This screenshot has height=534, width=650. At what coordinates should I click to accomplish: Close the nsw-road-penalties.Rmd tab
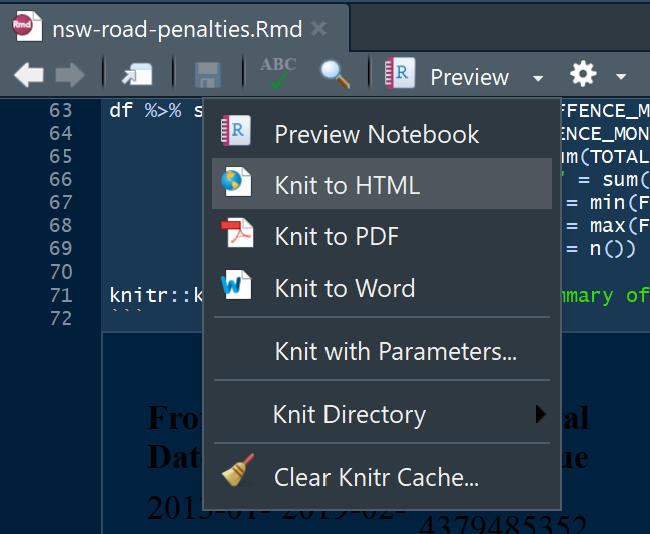click(x=319, y=28)
